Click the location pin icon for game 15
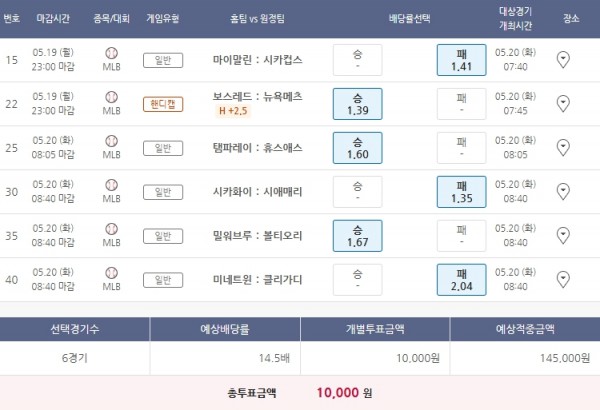 pos(563,60)
